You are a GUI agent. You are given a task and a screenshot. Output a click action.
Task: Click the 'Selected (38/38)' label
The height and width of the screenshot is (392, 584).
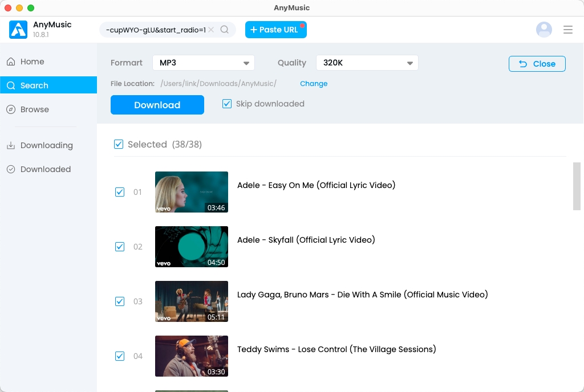tap(165, 144)
